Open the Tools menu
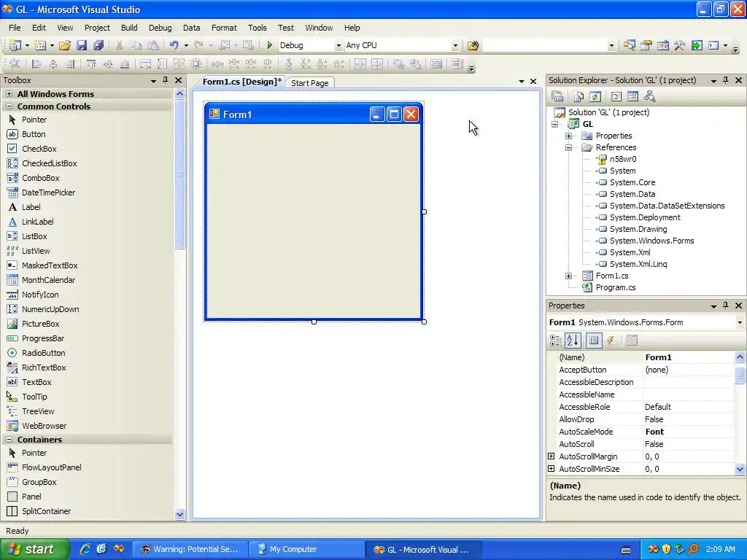The width and height of the screenshot is (747, 560). click(258, 28)
